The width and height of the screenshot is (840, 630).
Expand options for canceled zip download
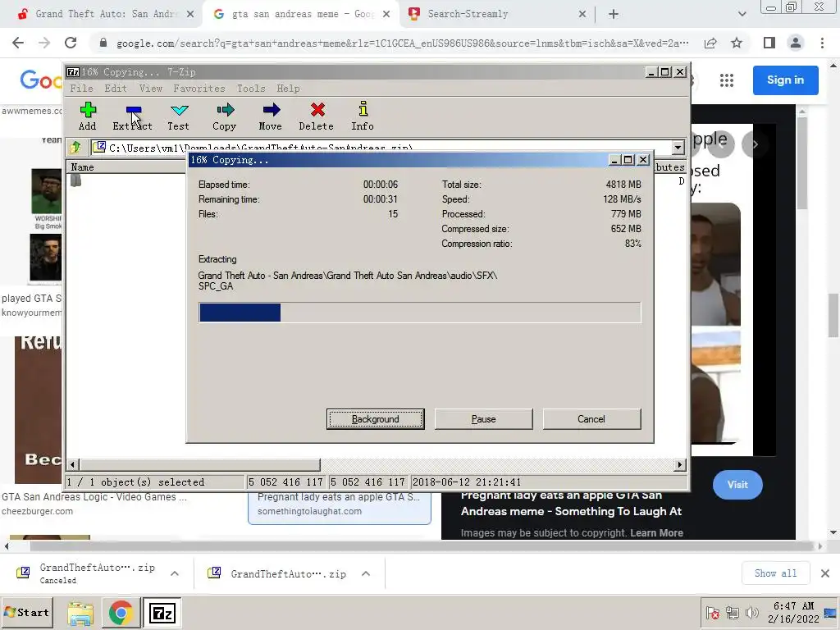(x=175, y=573)
